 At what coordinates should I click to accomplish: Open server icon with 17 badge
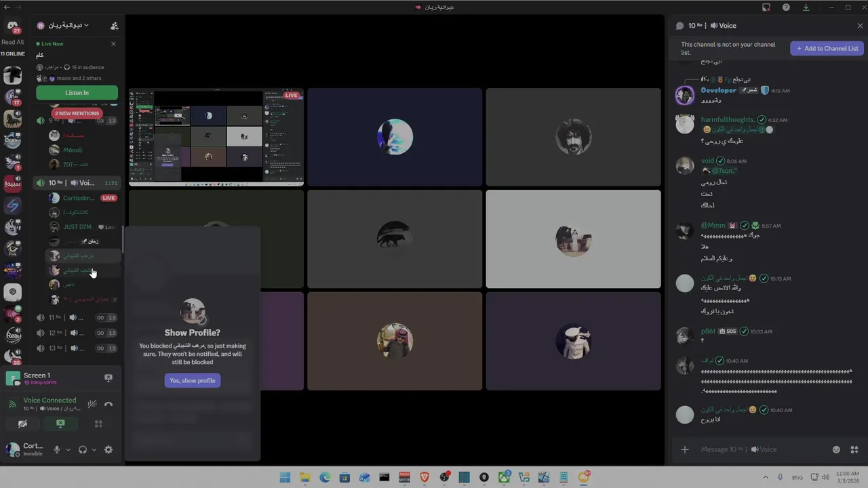(12, 97)
